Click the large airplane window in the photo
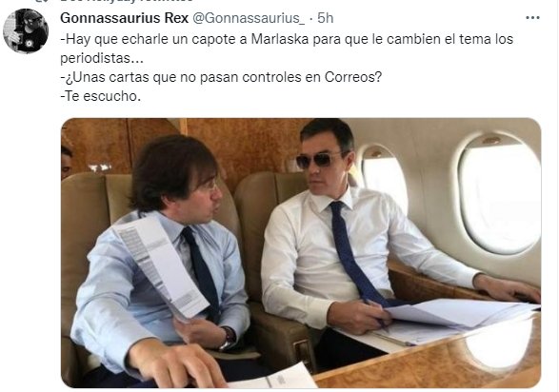559x392 pixels. (x=500, y=194)
